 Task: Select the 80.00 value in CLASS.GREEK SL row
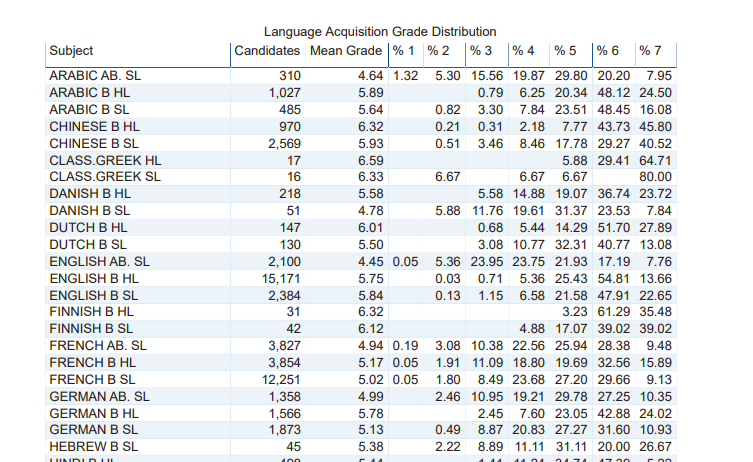click(656, 177)
